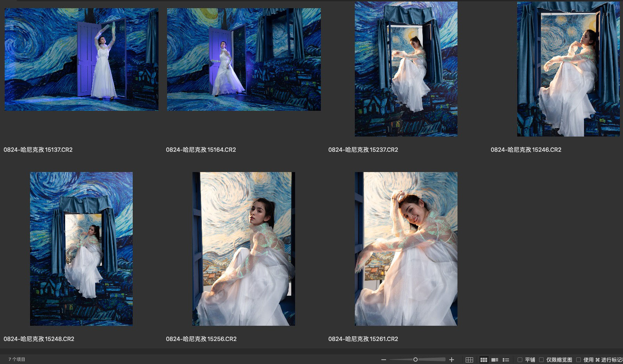Click the minus icon to shrink thumbnails

point(384,360)
